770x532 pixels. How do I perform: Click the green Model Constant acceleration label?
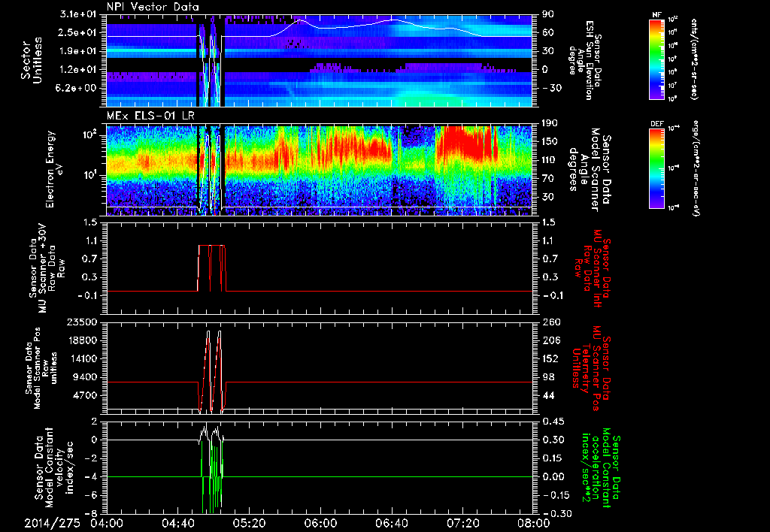601,469
